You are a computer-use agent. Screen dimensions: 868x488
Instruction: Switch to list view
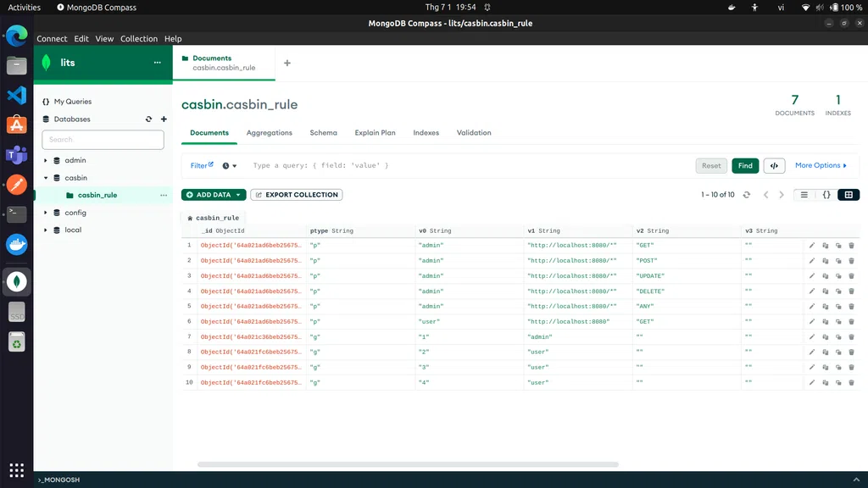point(804,195)
